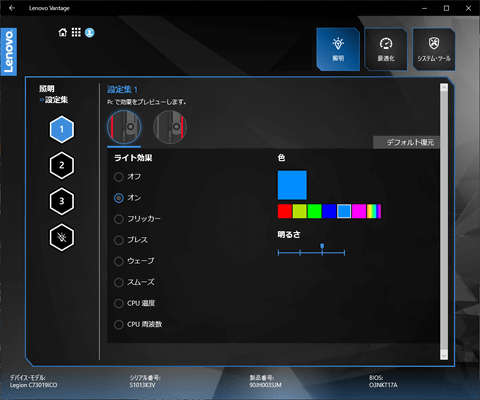Switch to the システム・ツール tab
This screenshot has height=400, width=480.
[434, 49]
